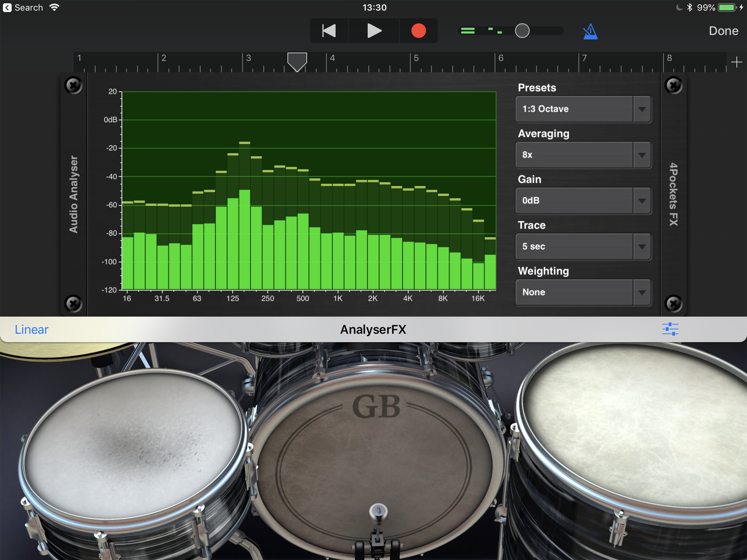Tap the go to beginning button
This screenshot has width=747, height=560.
[x=329, y=31]
